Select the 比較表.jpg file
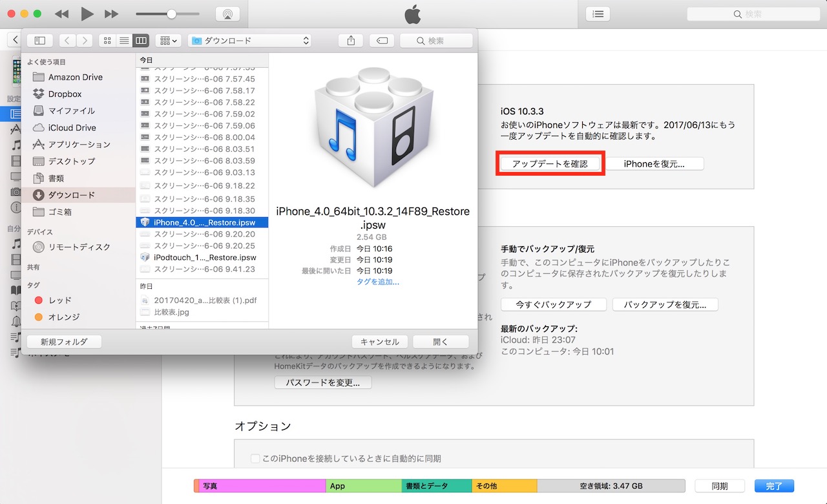This screenshot has width=827, height=504. pos(202,311)
